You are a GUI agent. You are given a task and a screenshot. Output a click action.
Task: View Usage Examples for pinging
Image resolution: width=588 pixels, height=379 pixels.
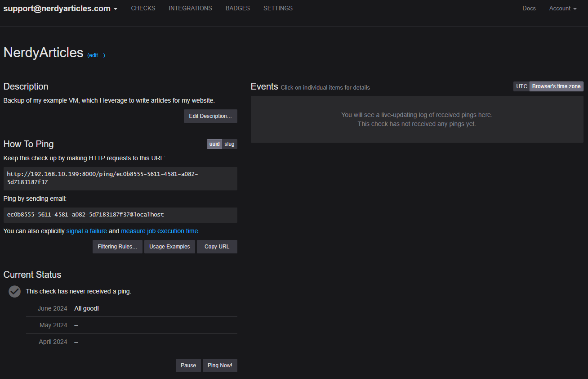(x=169, y=246)
